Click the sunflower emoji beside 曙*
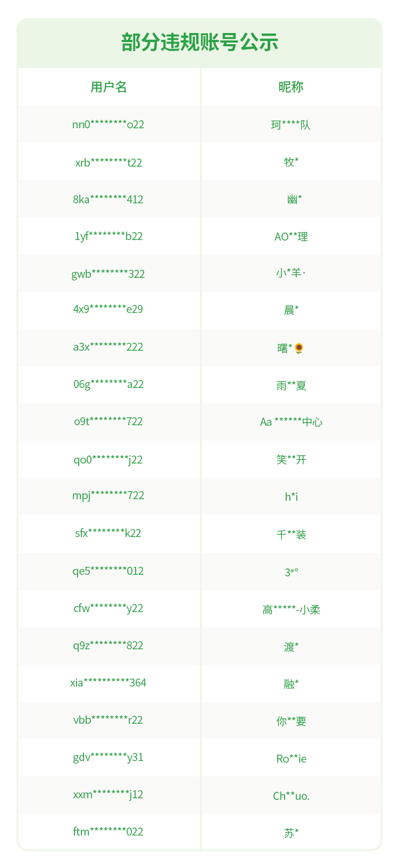 click(x=299, y=348)
